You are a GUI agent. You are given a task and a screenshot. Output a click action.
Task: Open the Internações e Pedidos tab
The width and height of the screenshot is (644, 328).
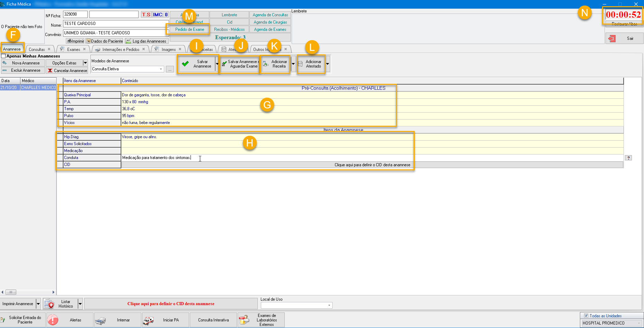coord(121,50)
